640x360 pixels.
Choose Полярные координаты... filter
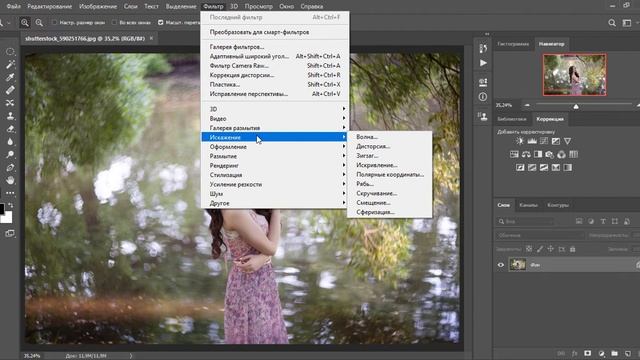pos(389,174)
